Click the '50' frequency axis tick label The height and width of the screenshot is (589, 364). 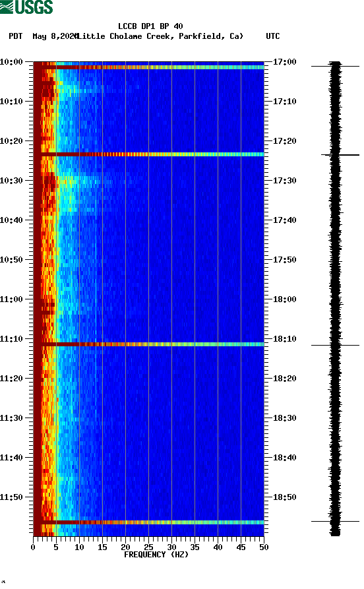pos(264,547)
